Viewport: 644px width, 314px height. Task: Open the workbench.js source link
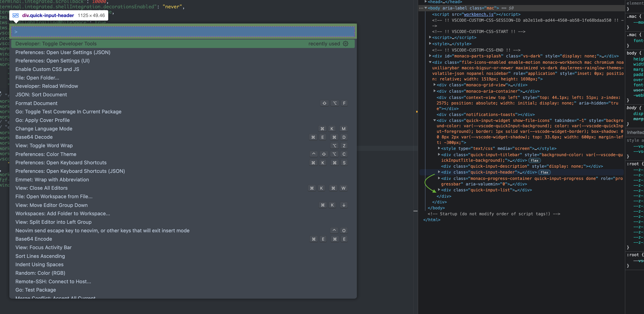coord(478,14)
